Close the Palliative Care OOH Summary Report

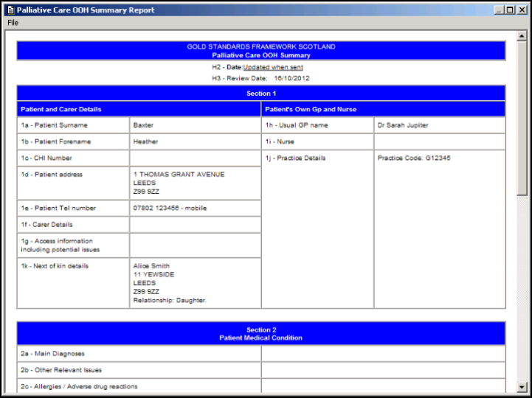[522, 10]
